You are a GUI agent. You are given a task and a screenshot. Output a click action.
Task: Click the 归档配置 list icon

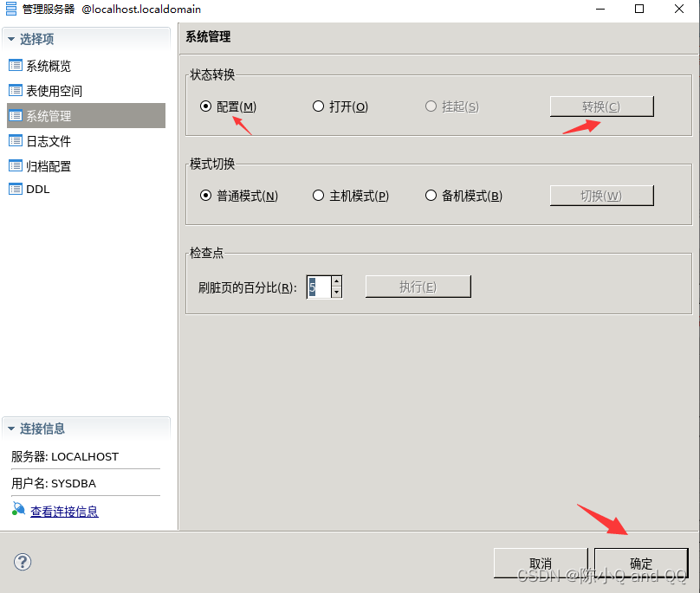click(x=16, y=166)
